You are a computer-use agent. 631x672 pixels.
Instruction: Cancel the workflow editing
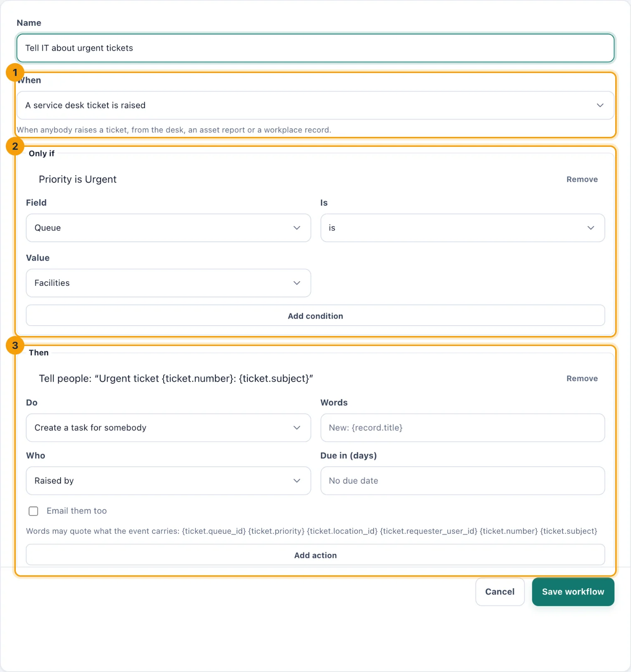click(500, 592)
